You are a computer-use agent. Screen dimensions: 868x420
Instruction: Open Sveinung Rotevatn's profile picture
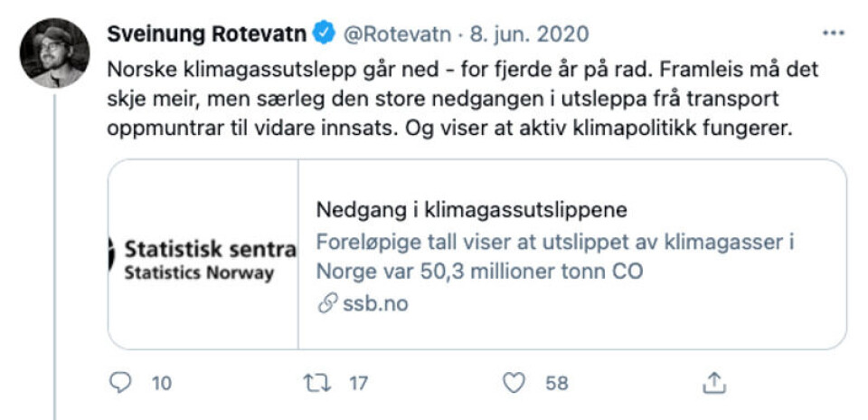point(54,52)
